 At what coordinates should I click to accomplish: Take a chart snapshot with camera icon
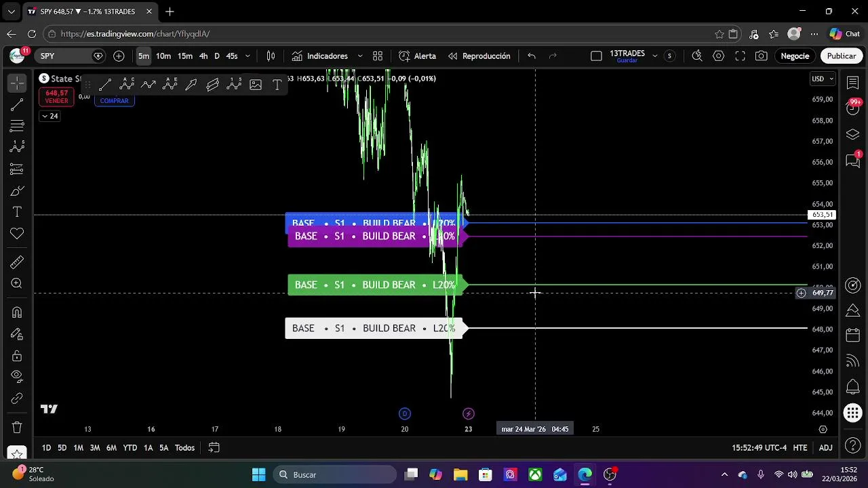click(x=762, y=56)
